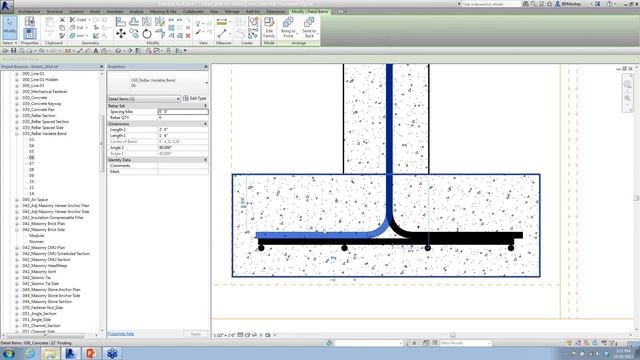The width and height of the screenshot is (640, 360).
Task: Open the Properties help link
Action: [121, 334]
